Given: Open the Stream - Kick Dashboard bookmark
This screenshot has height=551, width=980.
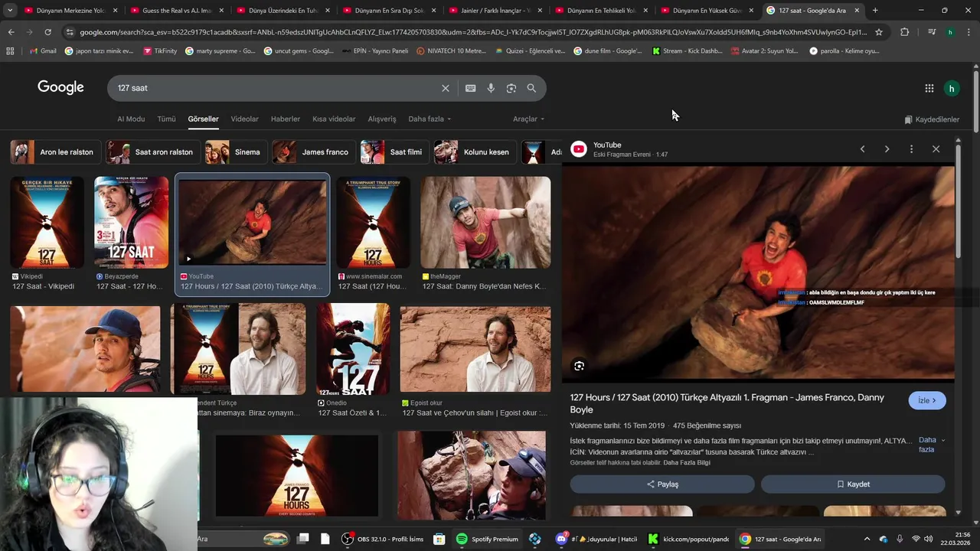Looking at the screenshot, I should (687, 51).
